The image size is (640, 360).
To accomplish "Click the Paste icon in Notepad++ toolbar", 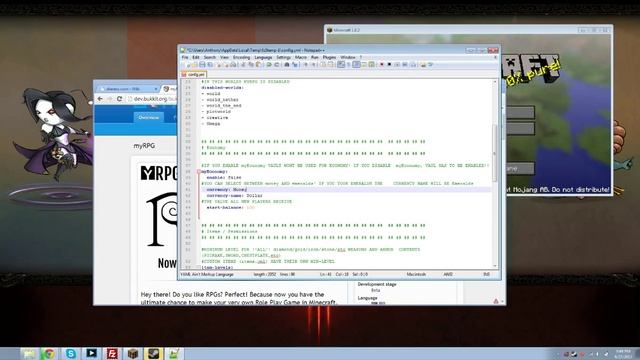I will [258, 64].
